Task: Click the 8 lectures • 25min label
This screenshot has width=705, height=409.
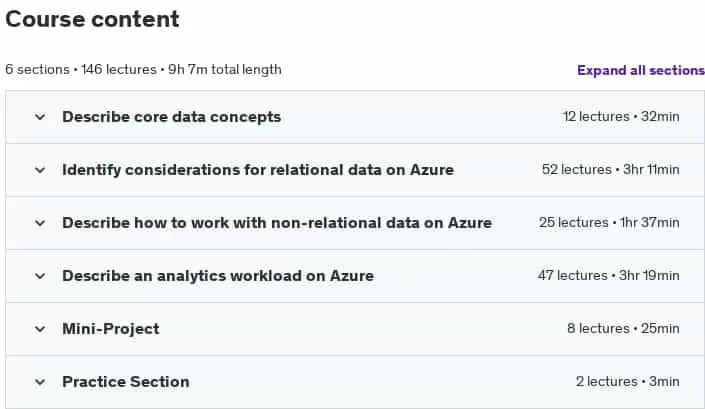Action: click(x=623, y=329)
